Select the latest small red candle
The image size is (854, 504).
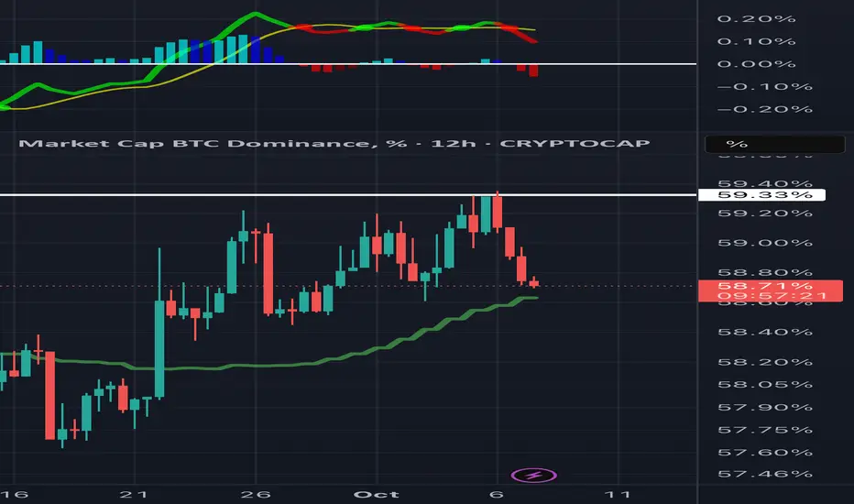tap(534, 282)
